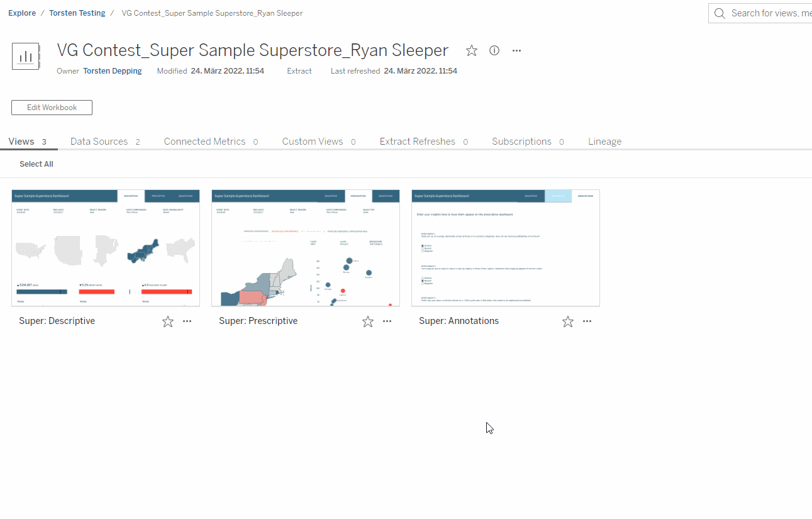Favorite the Super: Annotations view
Image resolution: width=812 pixels, height=519 pixels.
click(x=568, y=321)
